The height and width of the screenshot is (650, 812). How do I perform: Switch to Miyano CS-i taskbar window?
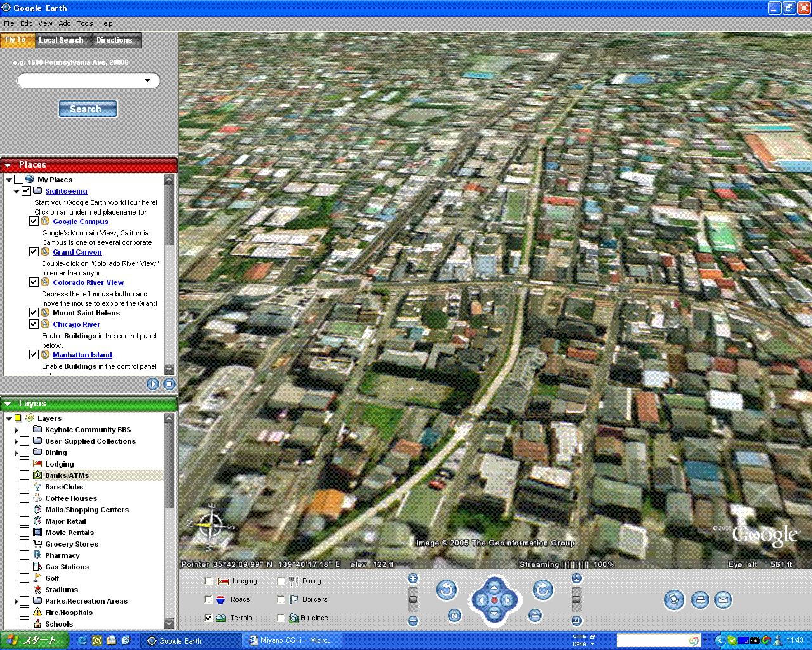[291, 640]
